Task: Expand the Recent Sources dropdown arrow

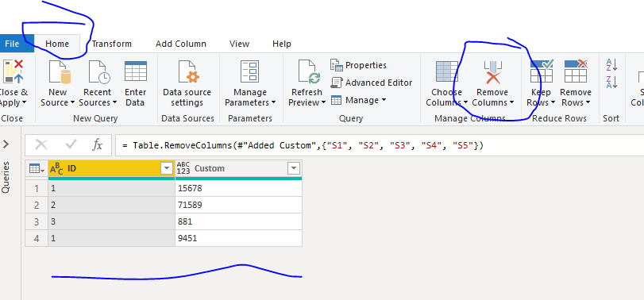Action: point(114,102)
